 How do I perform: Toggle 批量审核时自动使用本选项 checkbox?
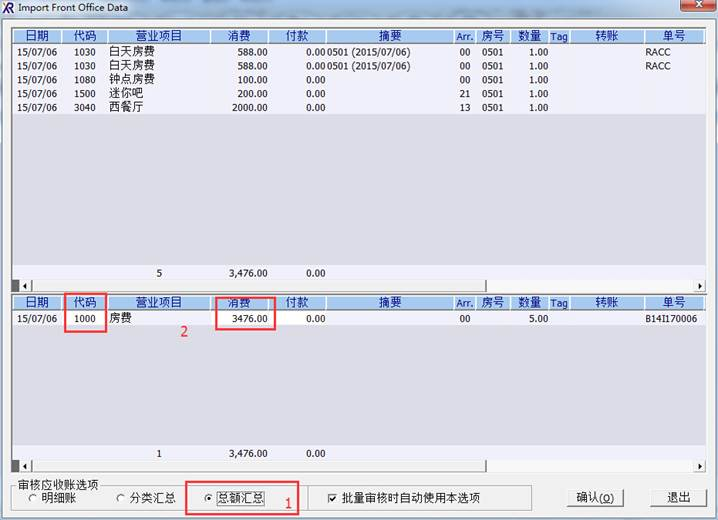click(x=332, y=498)
